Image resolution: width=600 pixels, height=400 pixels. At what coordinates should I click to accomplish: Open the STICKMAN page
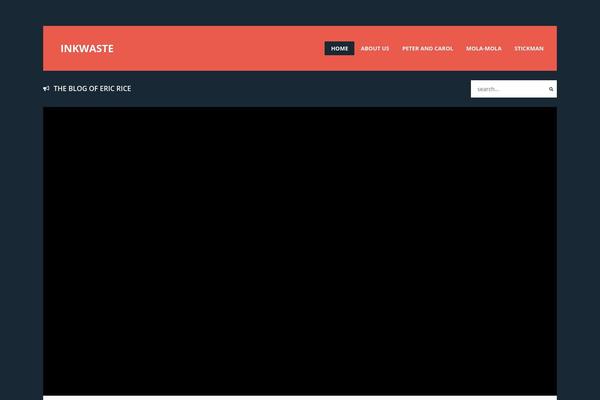click(x=529, y=49)
